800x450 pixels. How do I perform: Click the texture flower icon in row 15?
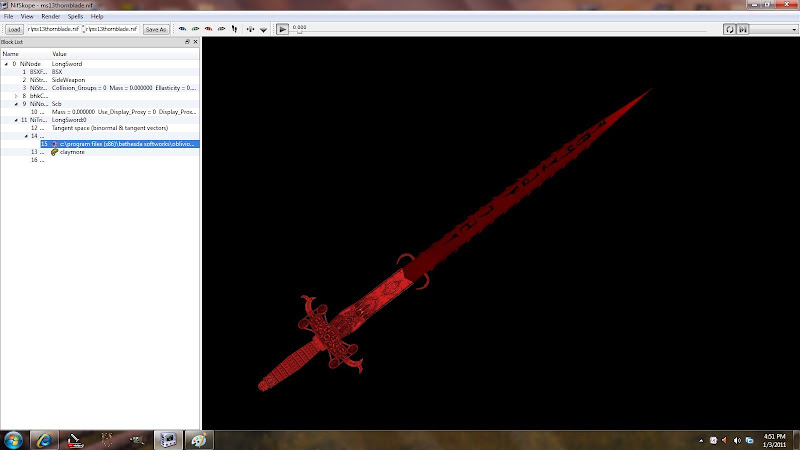(x=55, y=144)
